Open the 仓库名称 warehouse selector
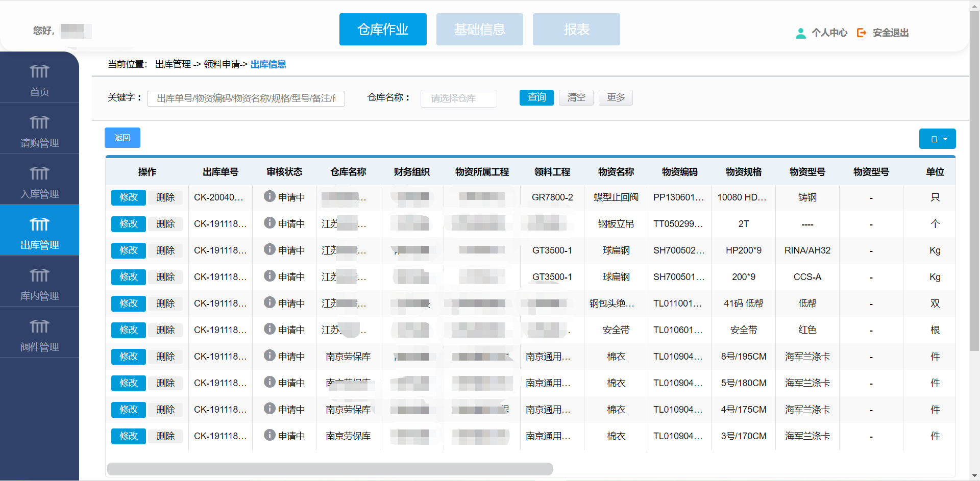Screen dimensions: 980x481 click(x=458, y=98)
